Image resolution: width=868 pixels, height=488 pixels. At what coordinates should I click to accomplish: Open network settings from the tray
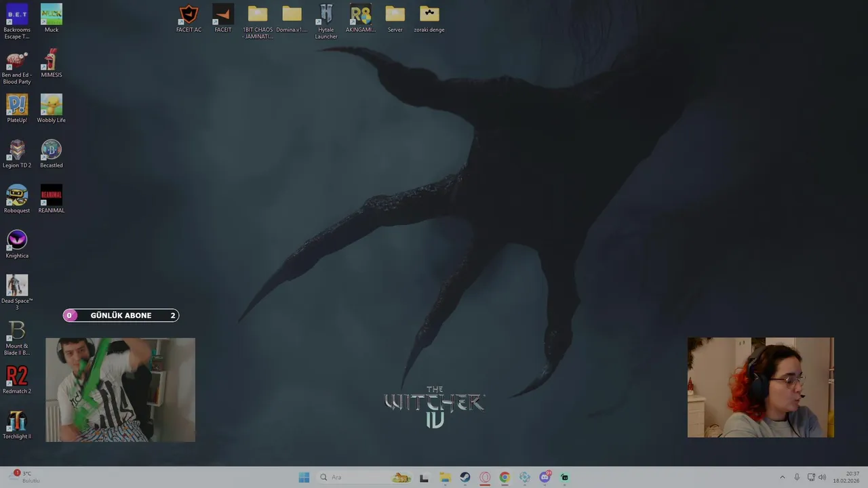pyautogui.click(x=811, y=477)
